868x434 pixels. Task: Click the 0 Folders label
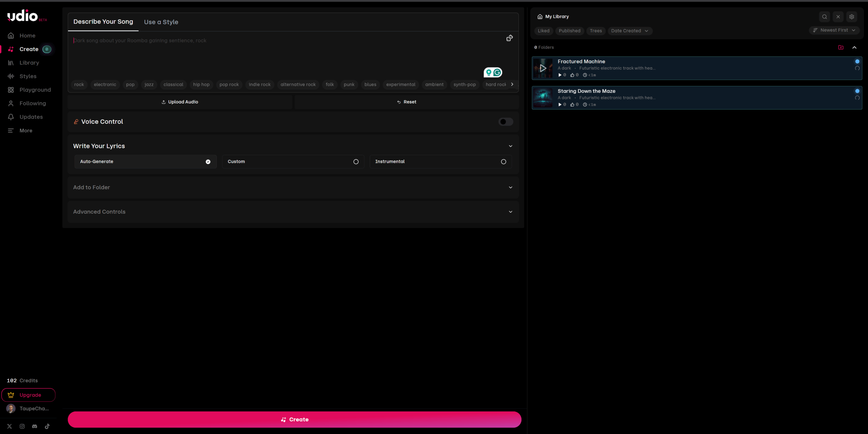click(544, 47)
